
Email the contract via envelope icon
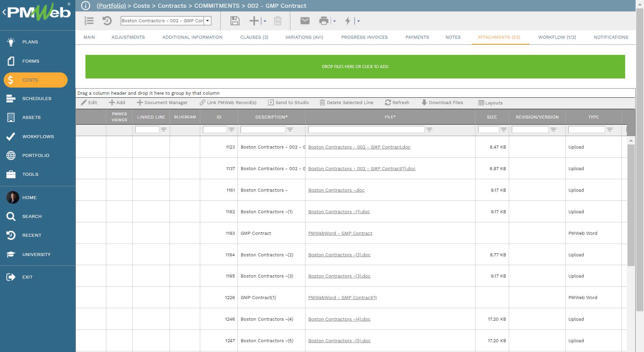pyautogui.click(x=305, y=21)
